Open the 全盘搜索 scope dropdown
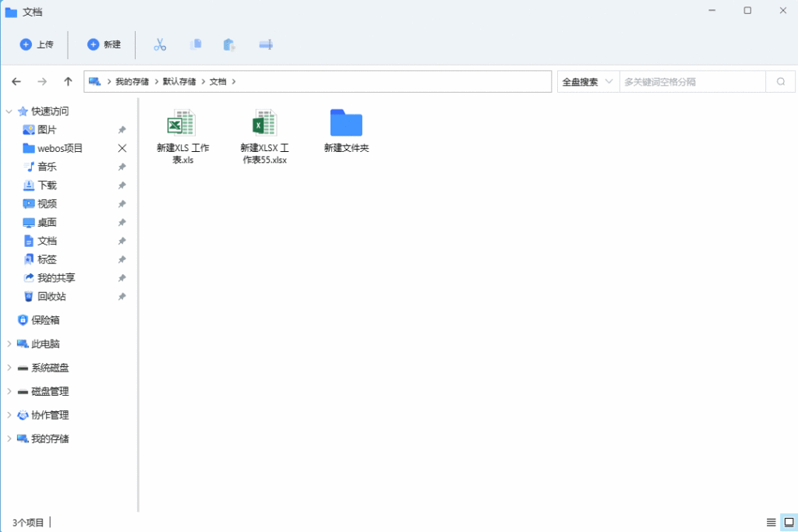Image resolution: width=798 pixels, height=532 pixels. [x=588, y=82]
